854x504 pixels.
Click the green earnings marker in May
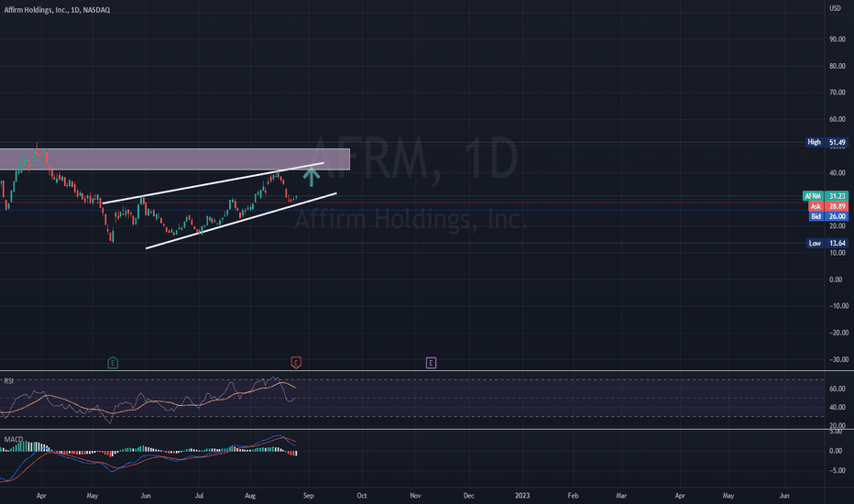(113, 363)
